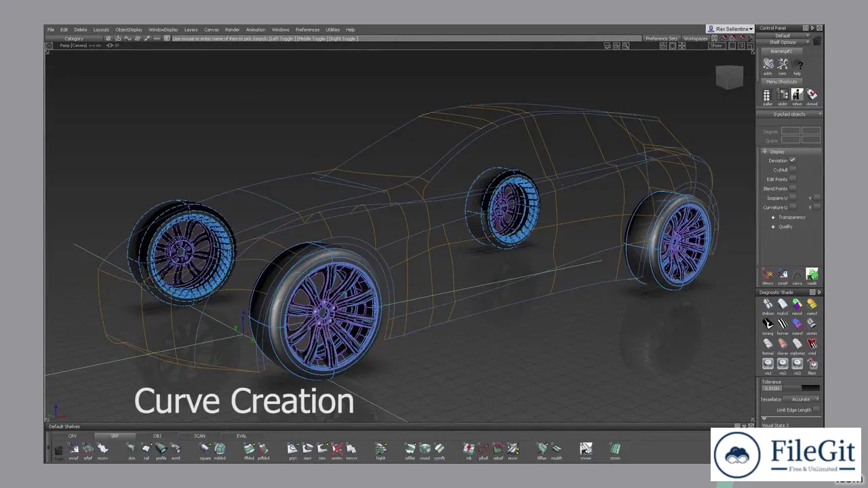The height and width of the screenshot is (488, 868).
Task: Enable the Isoparm V checkbox
Action: (x=816, y=198)
